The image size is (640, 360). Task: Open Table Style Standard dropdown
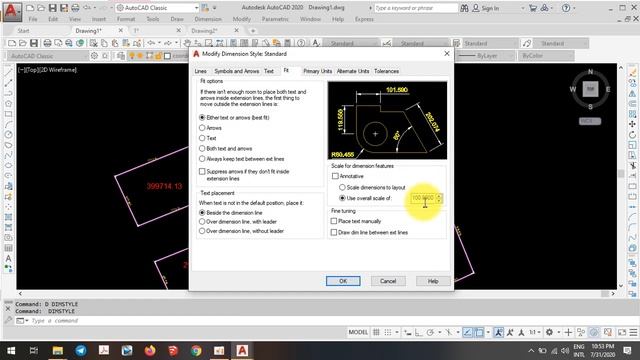pos(515,43)
